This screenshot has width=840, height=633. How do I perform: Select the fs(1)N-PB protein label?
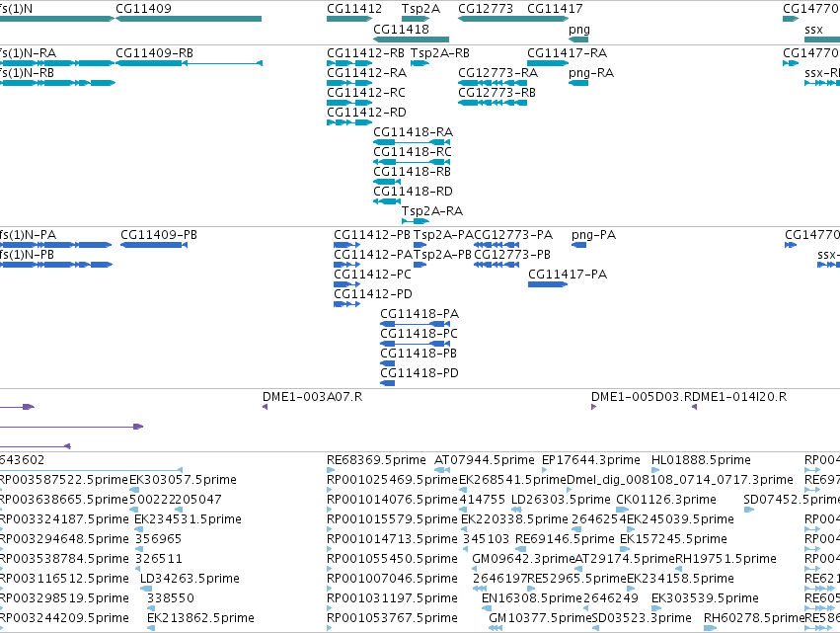(x=27, y=255)
